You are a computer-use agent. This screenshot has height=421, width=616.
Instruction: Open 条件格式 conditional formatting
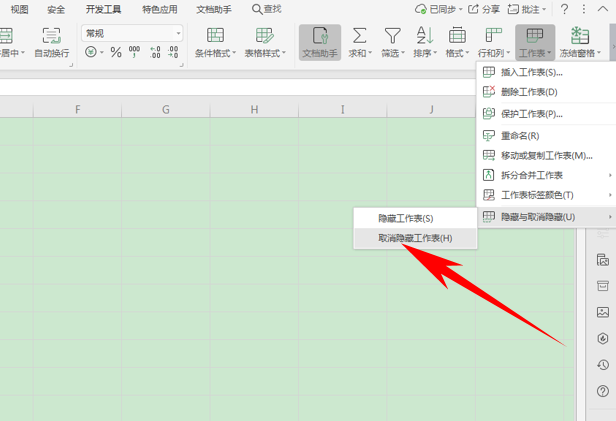(215, 42)
